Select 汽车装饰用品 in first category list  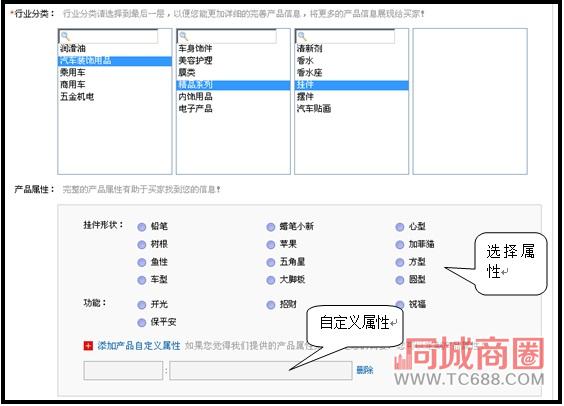click(x=115, y=61)
